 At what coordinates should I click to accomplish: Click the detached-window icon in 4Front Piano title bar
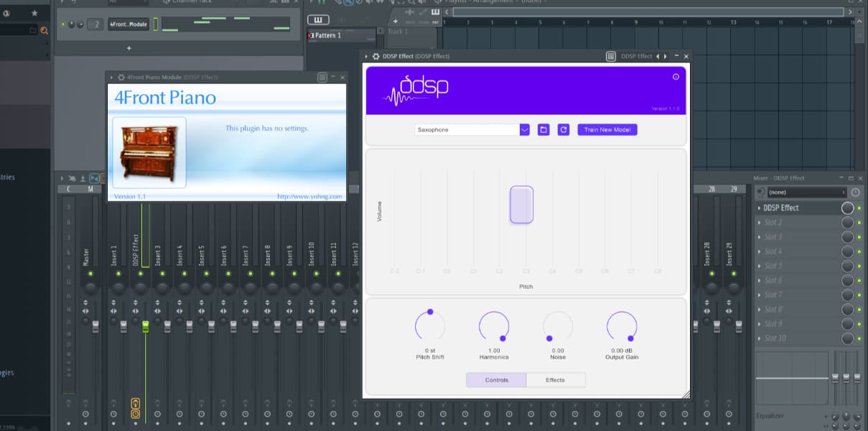coord(322,77)
